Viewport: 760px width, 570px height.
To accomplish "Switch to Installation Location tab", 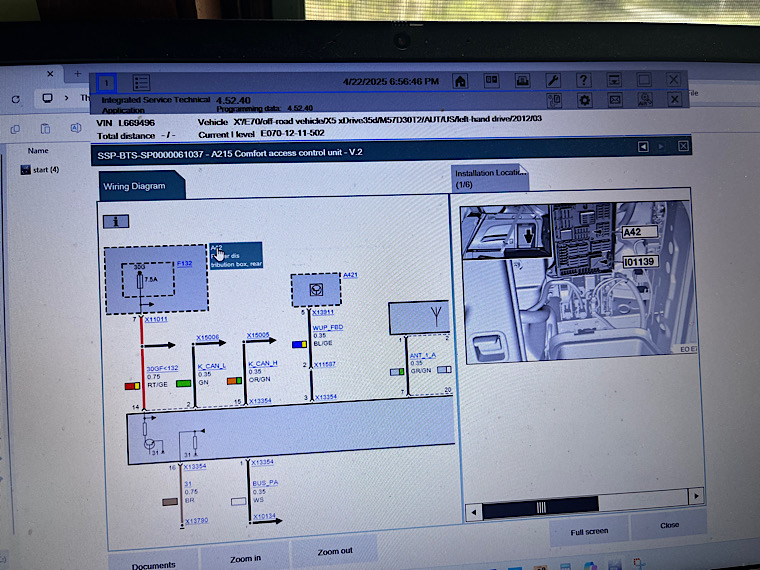I will (x=488, y=178).
